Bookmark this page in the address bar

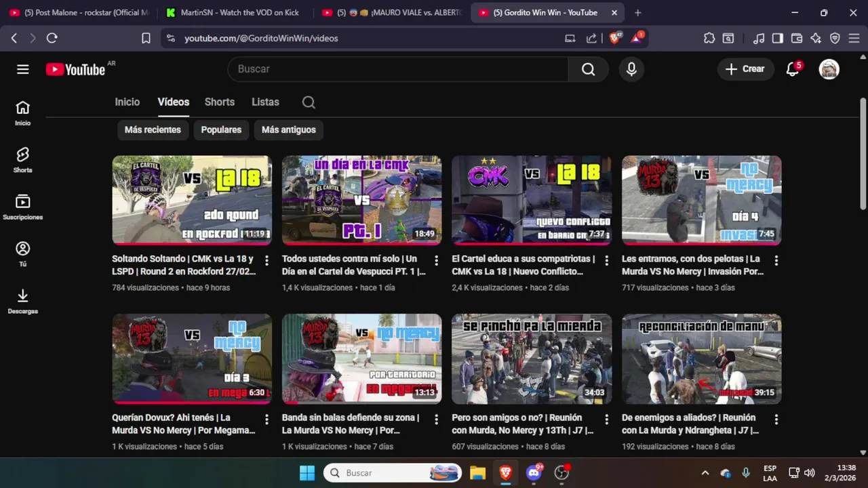tap(146, 38)
